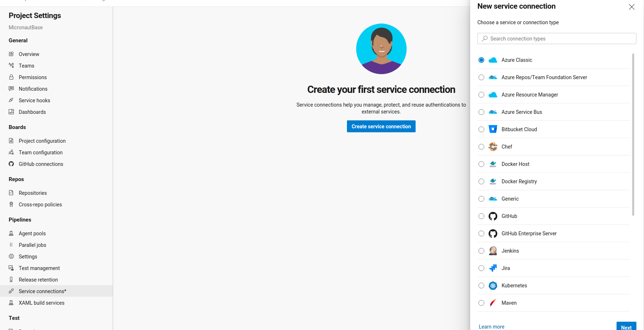Image resolution: width=644 pixels, height=330 pixels.
Task: Click the Parallel jobs entry text
Action: pyautogui.click(x=33, y=245)
